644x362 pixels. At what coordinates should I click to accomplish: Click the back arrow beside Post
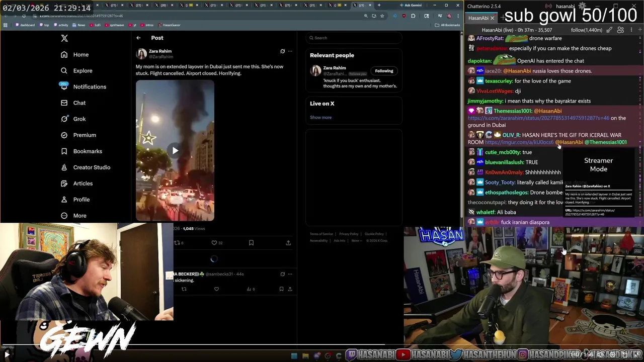(138, 38)
